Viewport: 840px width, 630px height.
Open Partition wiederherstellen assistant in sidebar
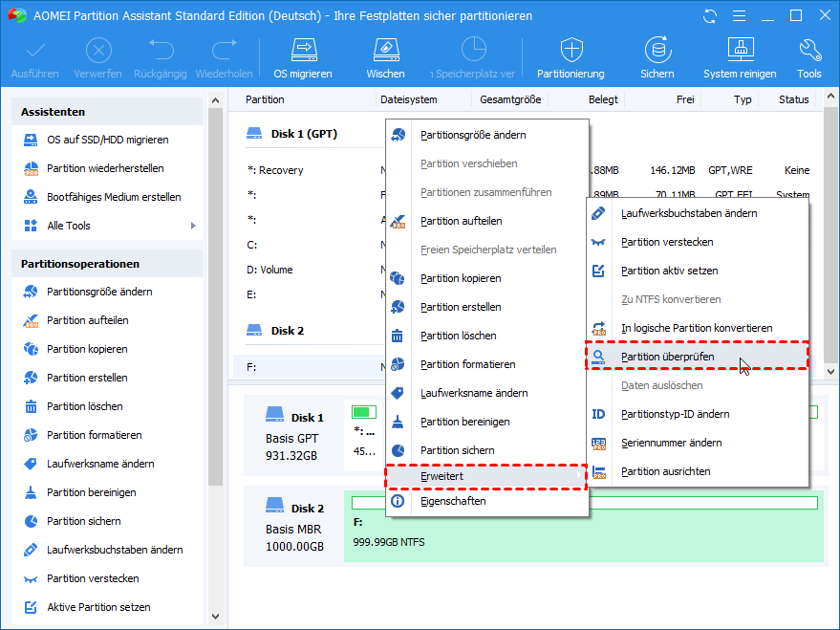point(107,168)
